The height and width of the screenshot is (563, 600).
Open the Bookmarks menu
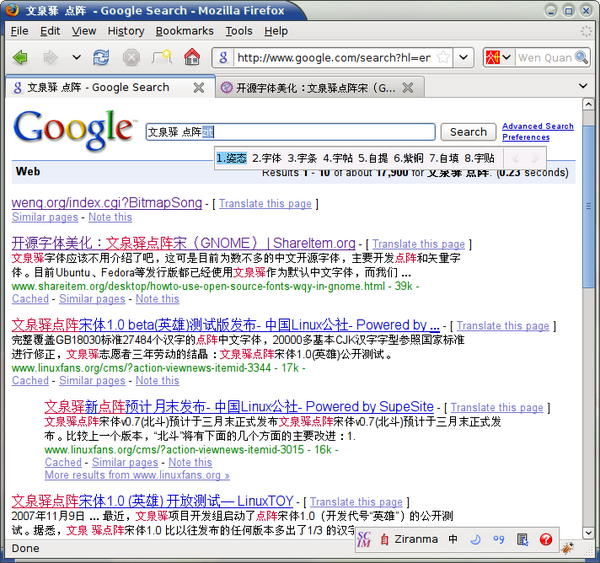(x=184, y=31)
